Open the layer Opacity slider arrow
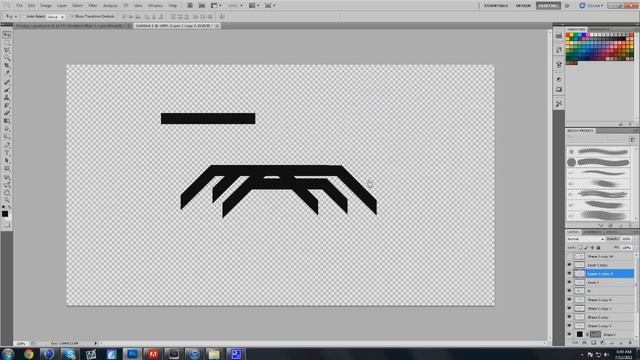The width and height of the screenshot is (640, 360). [x=635, y=239]
